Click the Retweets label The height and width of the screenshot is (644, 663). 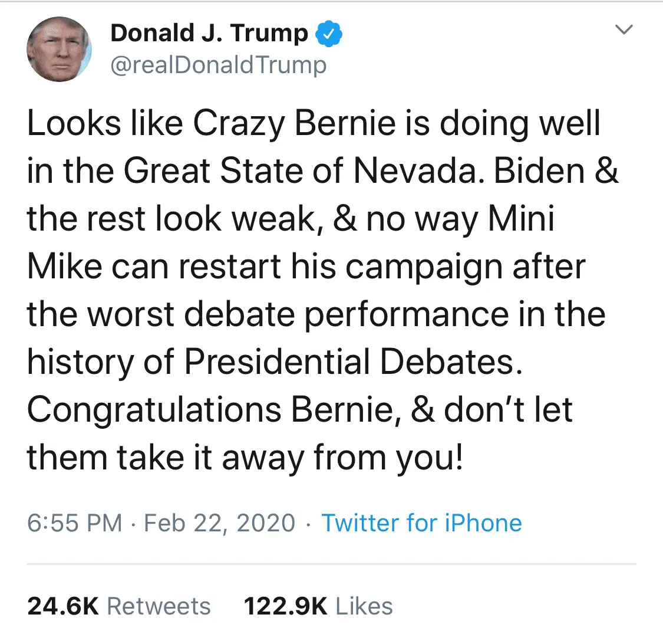click(159, 606)
